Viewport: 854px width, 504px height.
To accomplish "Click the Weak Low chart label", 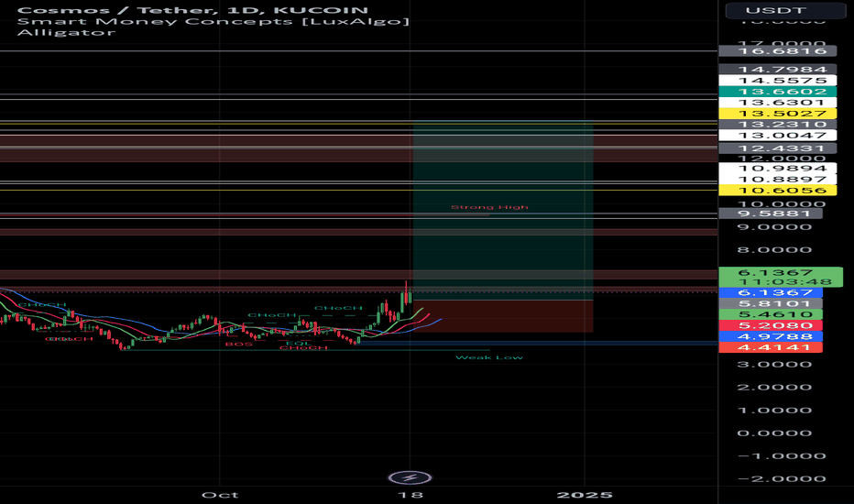I will (489, 357).
